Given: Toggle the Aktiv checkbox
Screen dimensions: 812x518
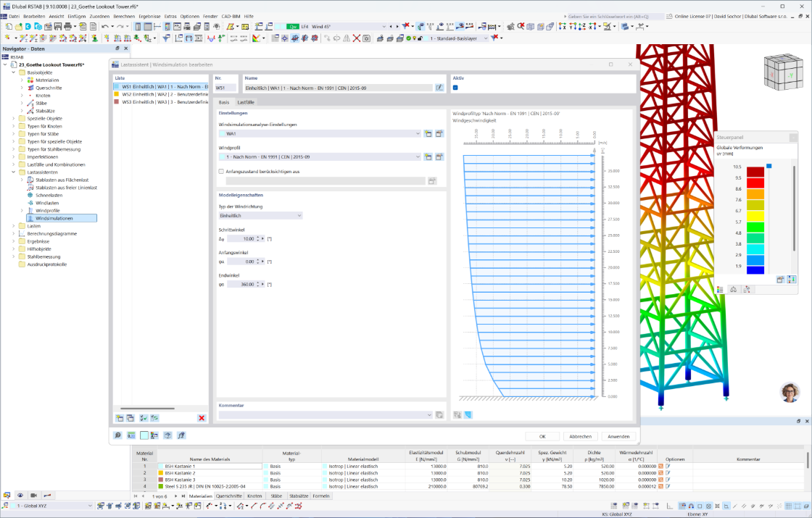Looking at the screenshot, I should pyautogui.click(x=455, y=88).
